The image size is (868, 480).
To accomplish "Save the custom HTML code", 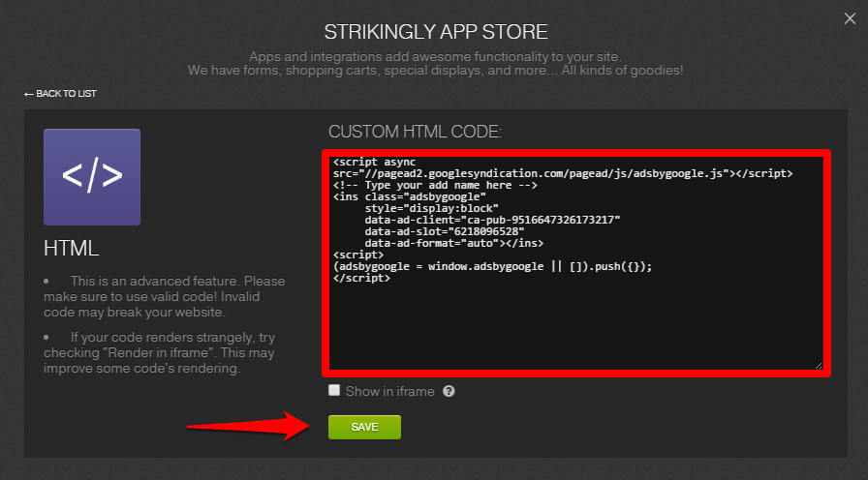I will pyautogui.click(x=365, y=428).
